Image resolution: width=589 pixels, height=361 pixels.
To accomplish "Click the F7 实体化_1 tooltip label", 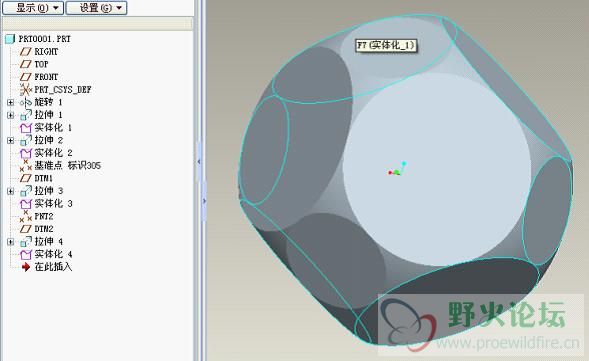I will [386, 45].
